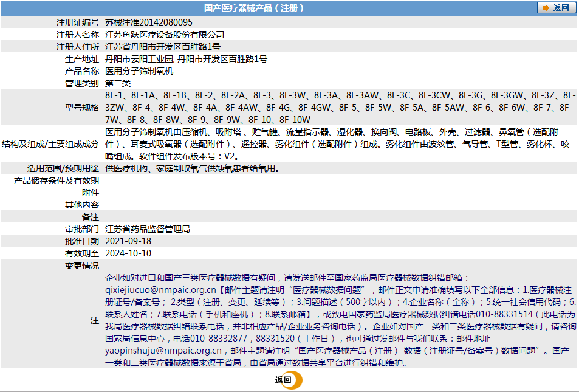Click the 变更情况 label

(82, 266)
